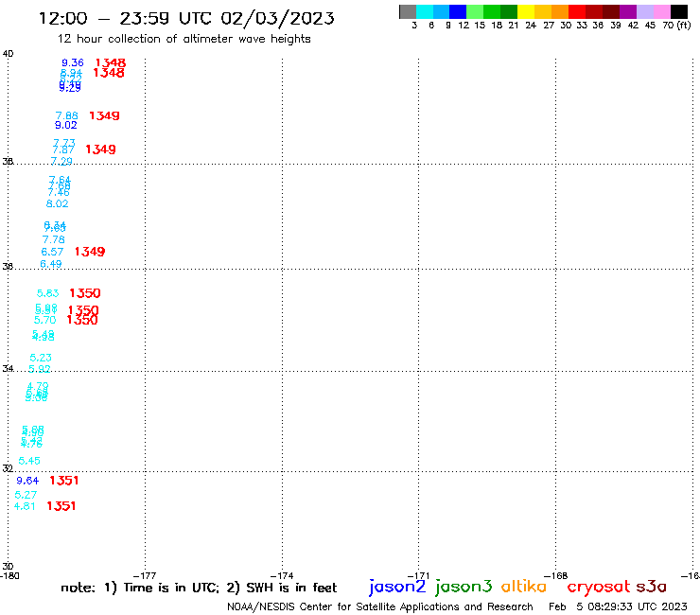Select the purple legend swatch above label 42
Image resolution: width=700 pixels, height=615 pixels.
(628, 11)
